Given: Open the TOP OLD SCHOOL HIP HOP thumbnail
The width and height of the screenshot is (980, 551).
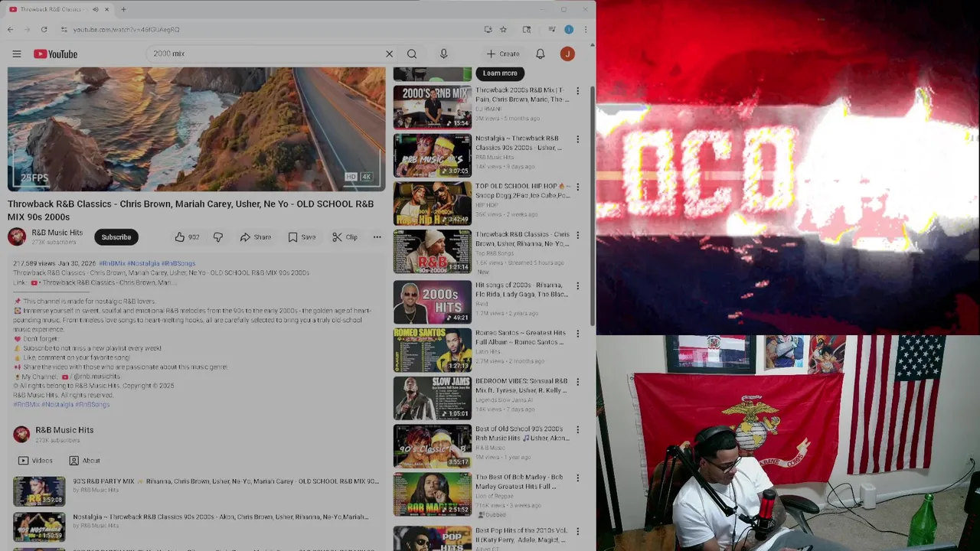Looking at the screenshot, I should 433,204.
